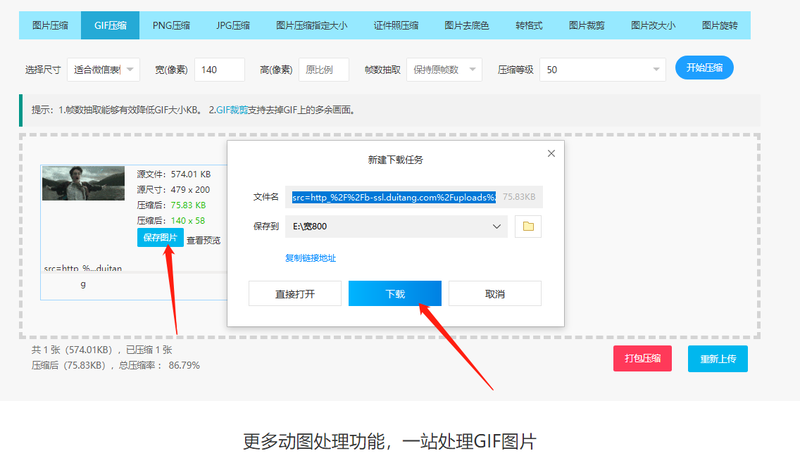Click the 140 x 58 compressed dimension text
The height and width of the screenshot is (458, 800).
tap(188, 220)
